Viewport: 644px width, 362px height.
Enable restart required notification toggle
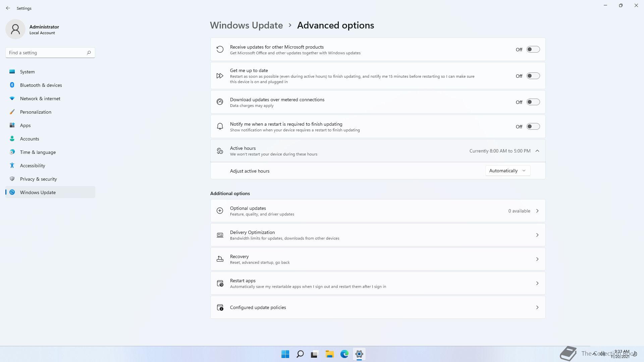tap(533, 127)
